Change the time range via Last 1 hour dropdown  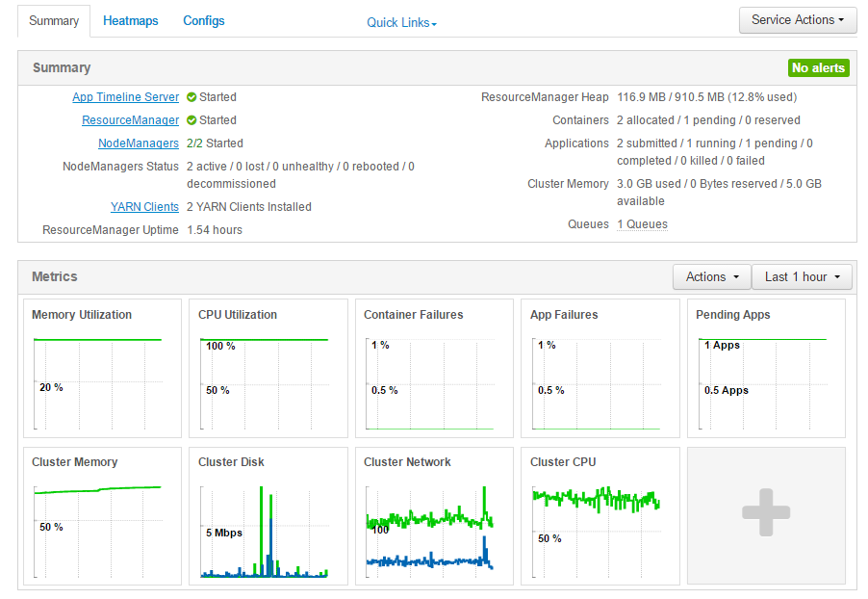point(802,276)
